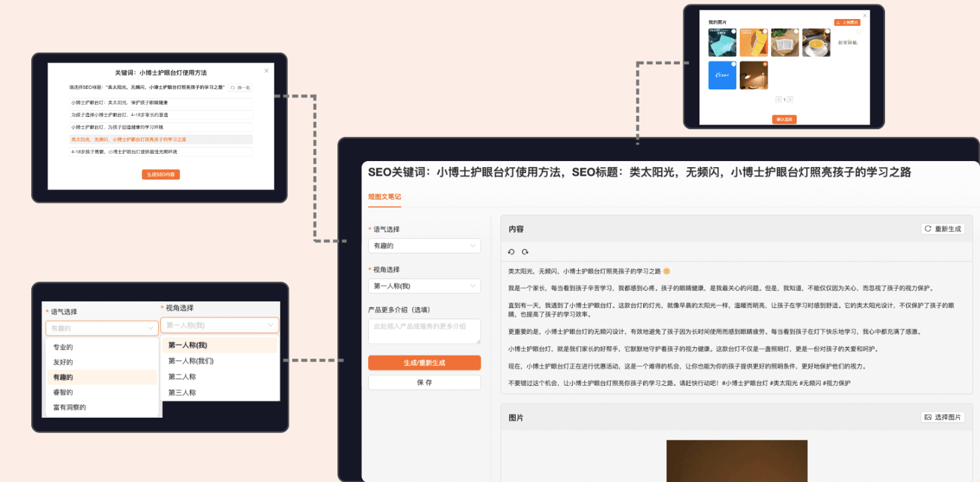This screenshot has height=482, width=980.
Task: Click the 生成SEO内容 button
Action: [x=161, y=175]
